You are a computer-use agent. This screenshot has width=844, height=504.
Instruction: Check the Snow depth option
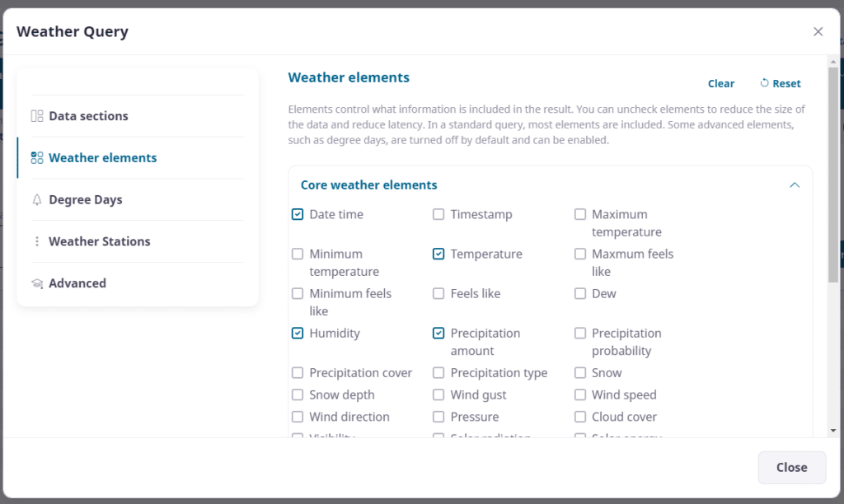[x=298, y=395]
